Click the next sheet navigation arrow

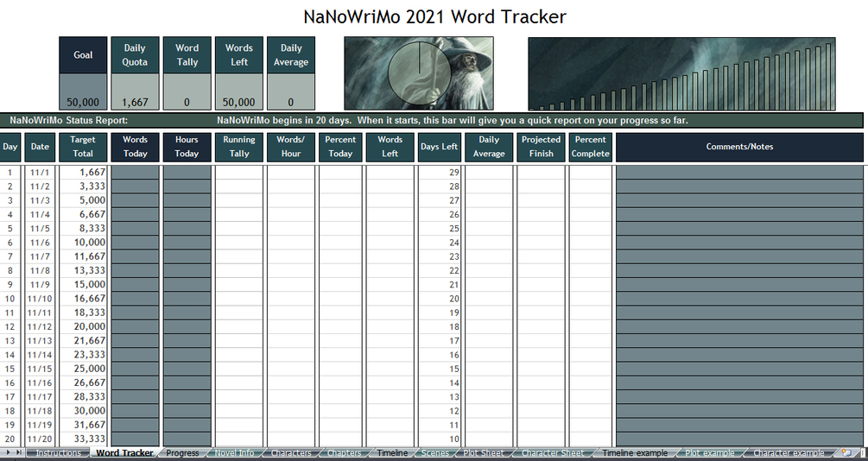point(8,452)
